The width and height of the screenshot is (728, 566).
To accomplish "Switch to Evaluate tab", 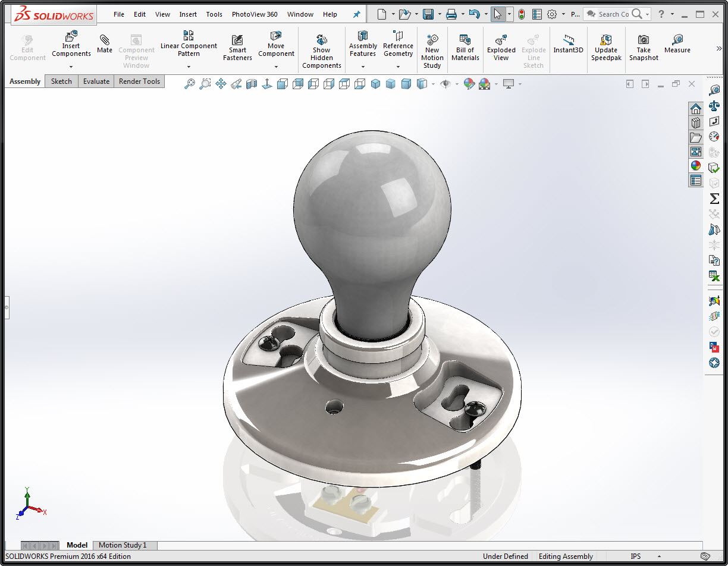I will (x=96, y=81).
